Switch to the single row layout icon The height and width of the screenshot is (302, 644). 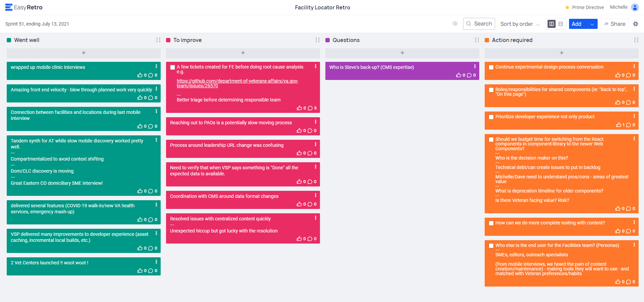pyautogui.click(x=561, y=24)
